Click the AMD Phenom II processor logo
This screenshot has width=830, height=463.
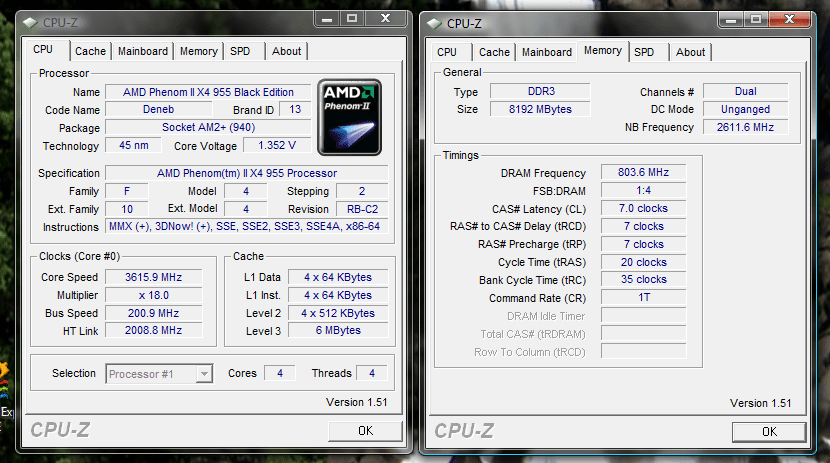click(x=349, y=117)
